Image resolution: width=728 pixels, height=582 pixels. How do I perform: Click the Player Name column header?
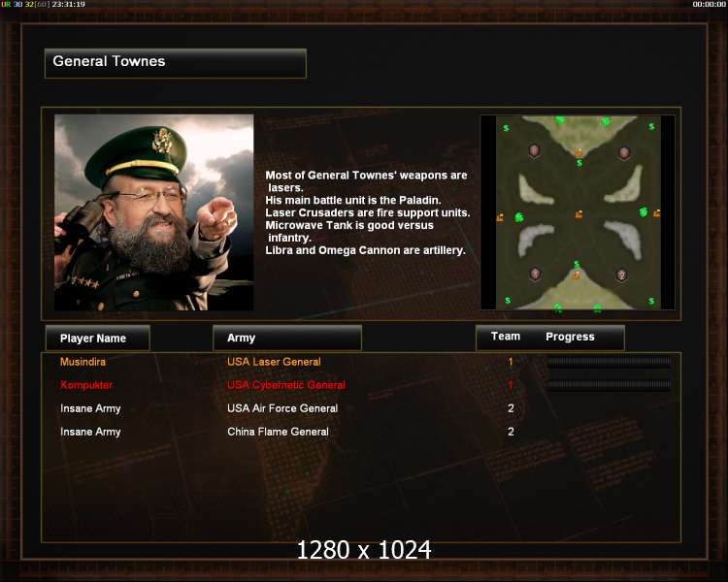click(x=98, y=338)
